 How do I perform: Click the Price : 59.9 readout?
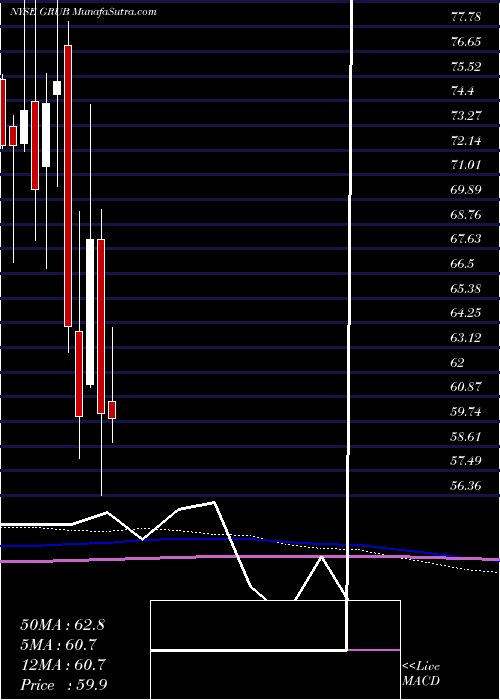pyautogui.click(x=63, y=685)
